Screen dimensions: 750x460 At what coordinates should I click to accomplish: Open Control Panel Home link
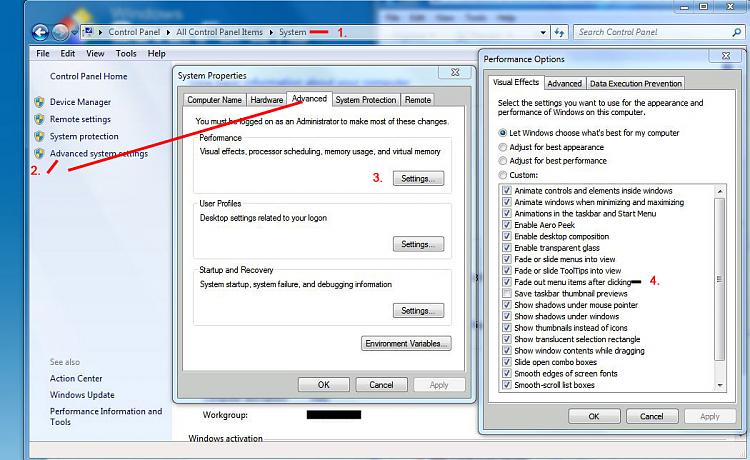88,77
